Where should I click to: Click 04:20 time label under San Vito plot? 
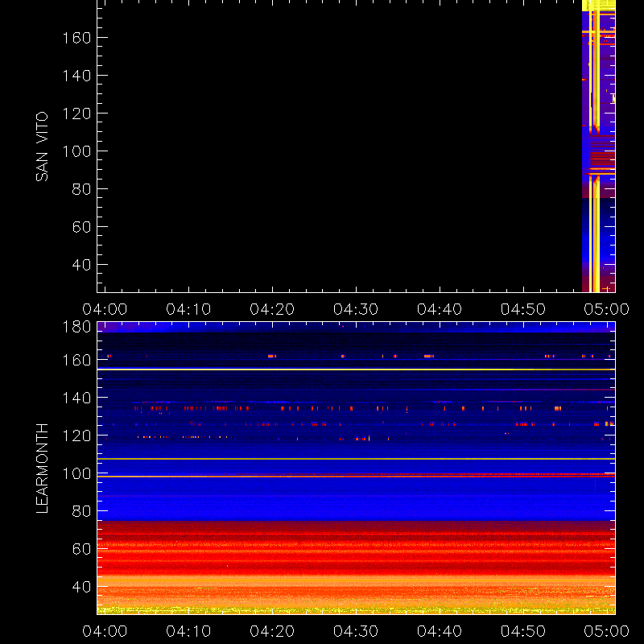tap(272, 309)
